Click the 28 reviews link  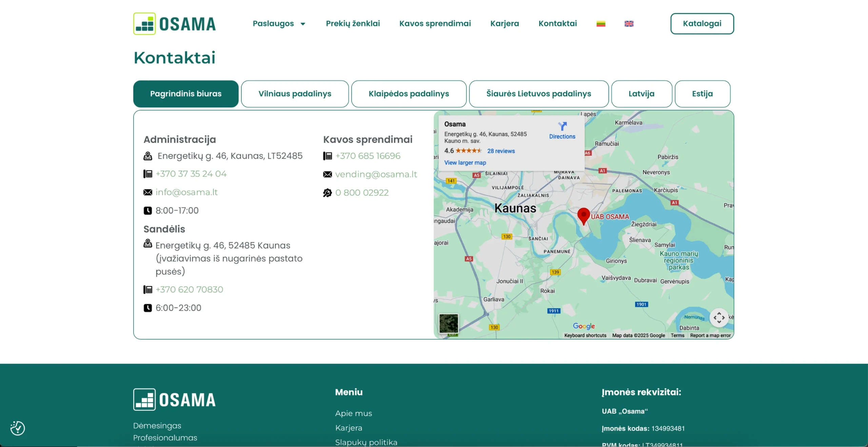[501, 151]
